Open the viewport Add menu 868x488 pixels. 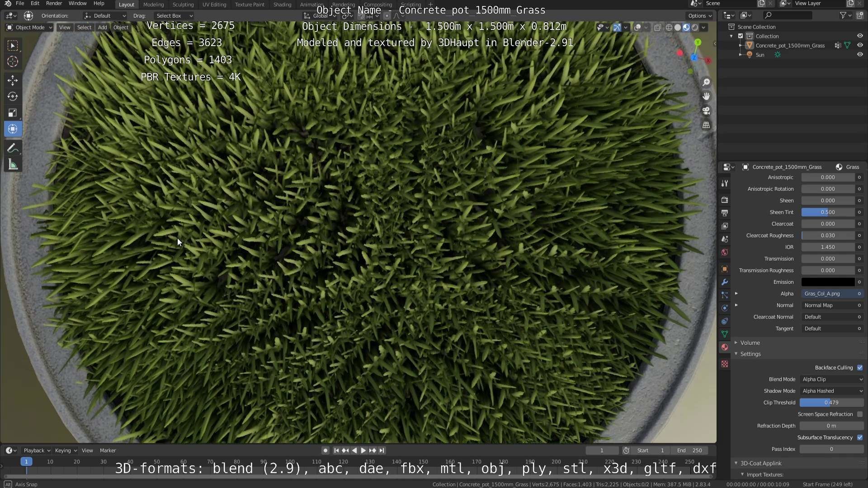[x=103, y=28]
